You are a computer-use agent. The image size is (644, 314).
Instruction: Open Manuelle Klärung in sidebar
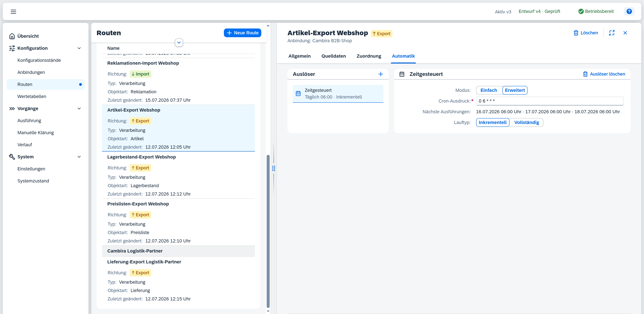tap(45, 133)
